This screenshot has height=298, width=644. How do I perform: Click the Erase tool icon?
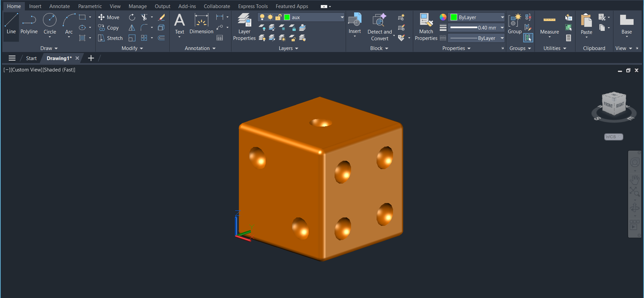coord(162,17)
